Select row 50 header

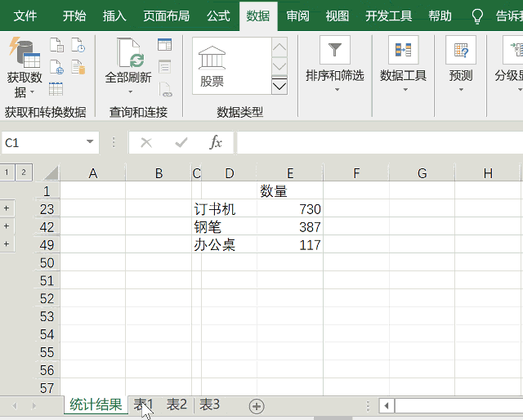coord(47,263)
